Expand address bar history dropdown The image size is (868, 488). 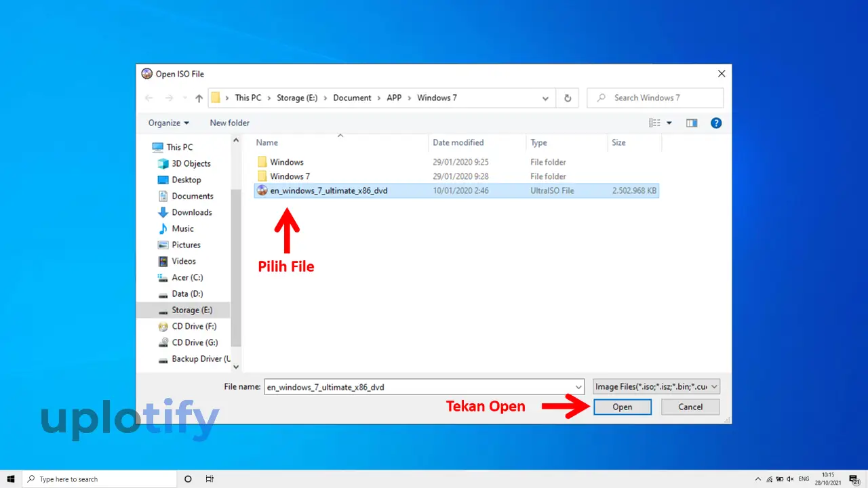pyautogui.click(x=545, y=98)
